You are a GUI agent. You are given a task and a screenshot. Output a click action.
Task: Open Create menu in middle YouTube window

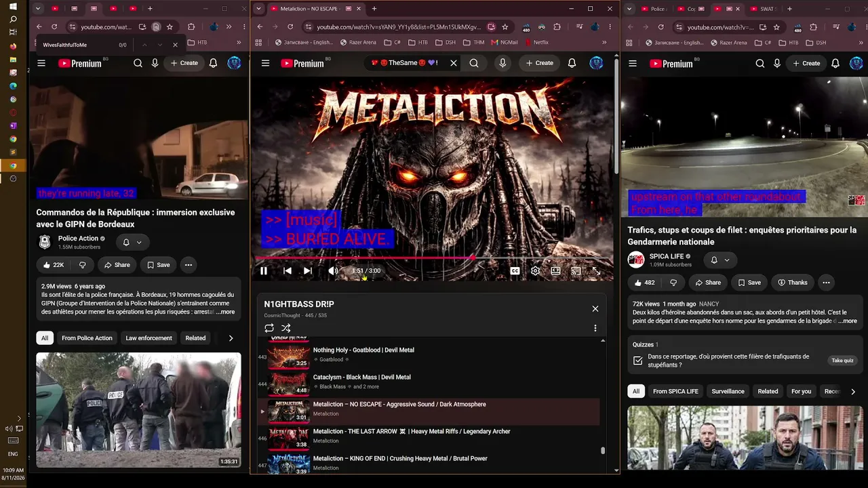tap(540, 63)
